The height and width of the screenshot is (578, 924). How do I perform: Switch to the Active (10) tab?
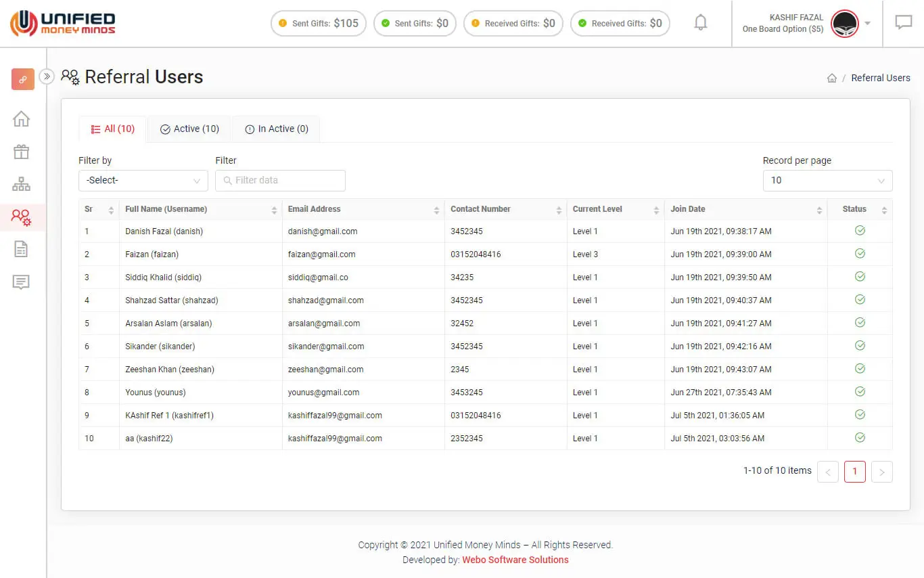189,129
